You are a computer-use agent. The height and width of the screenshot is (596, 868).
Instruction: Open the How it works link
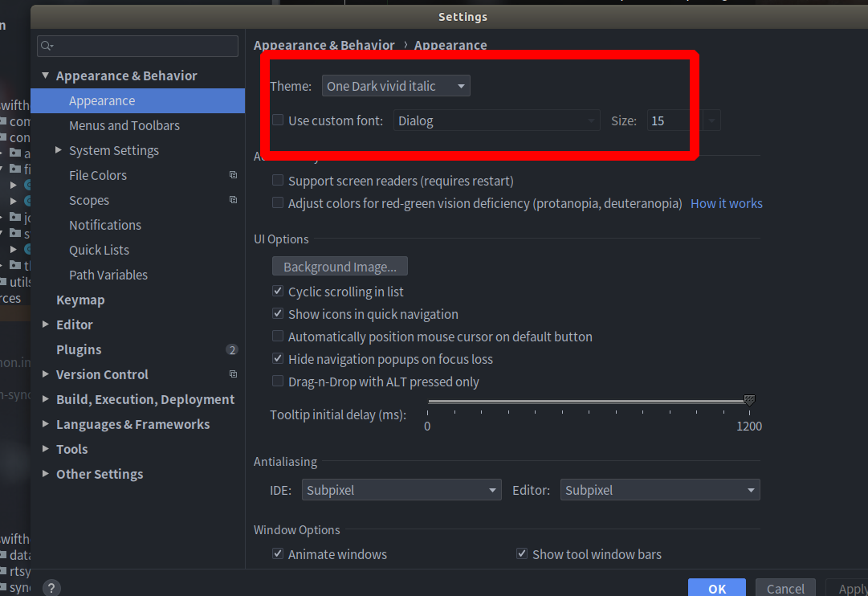pos(726,203)
